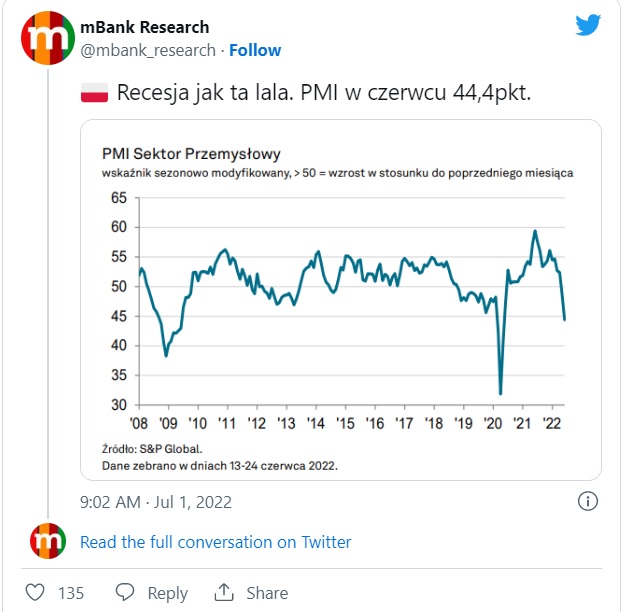Click the chart title PMI Sektor Przemysłowy
Screen dimensions: 629x612
pos(191,154)
